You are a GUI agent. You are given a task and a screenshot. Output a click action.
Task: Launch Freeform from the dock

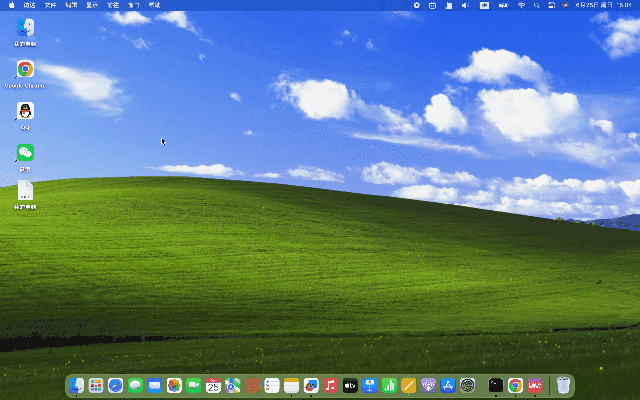[311, 385]
